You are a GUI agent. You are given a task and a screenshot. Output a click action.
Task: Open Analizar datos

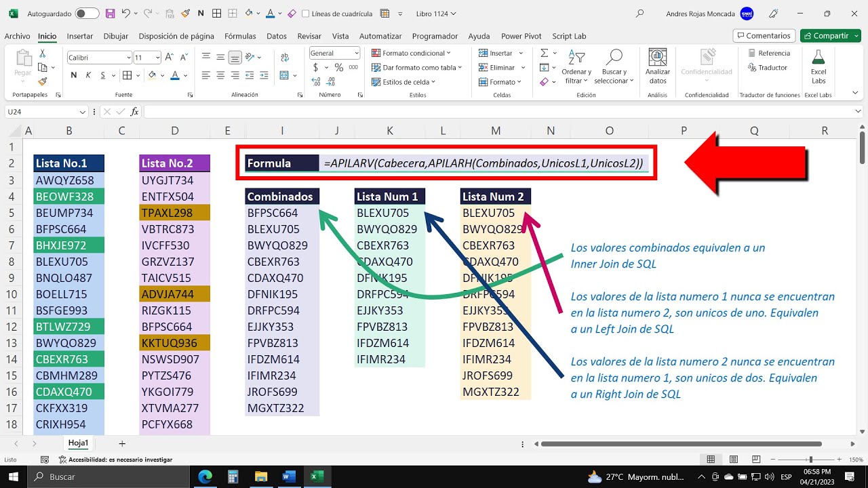[x=657, y=66]
